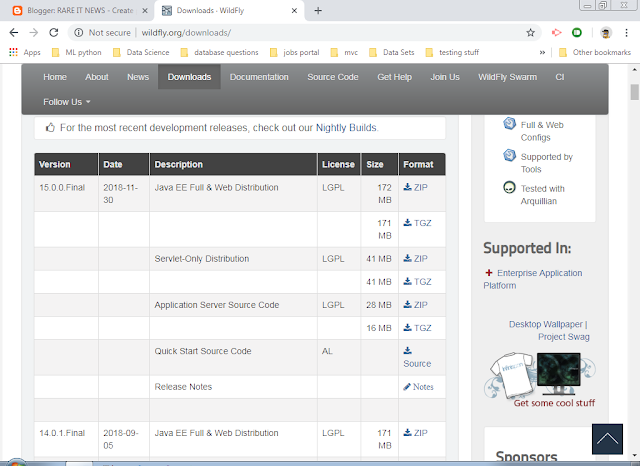Open the Data Science bookmark folder
The width and height of the screenshot is (640, 466).
click(141, 52)
